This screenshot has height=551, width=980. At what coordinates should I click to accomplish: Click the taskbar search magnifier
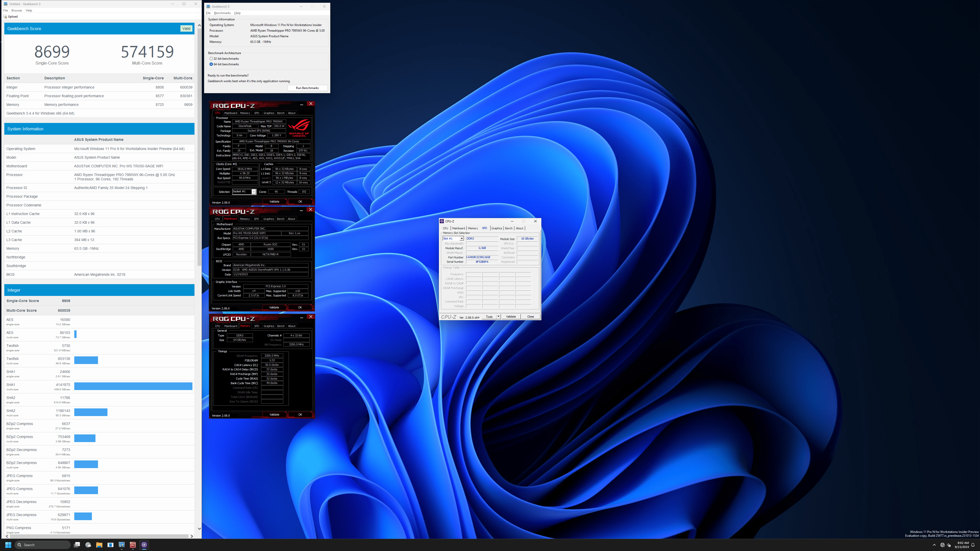[x=19, y=545]
